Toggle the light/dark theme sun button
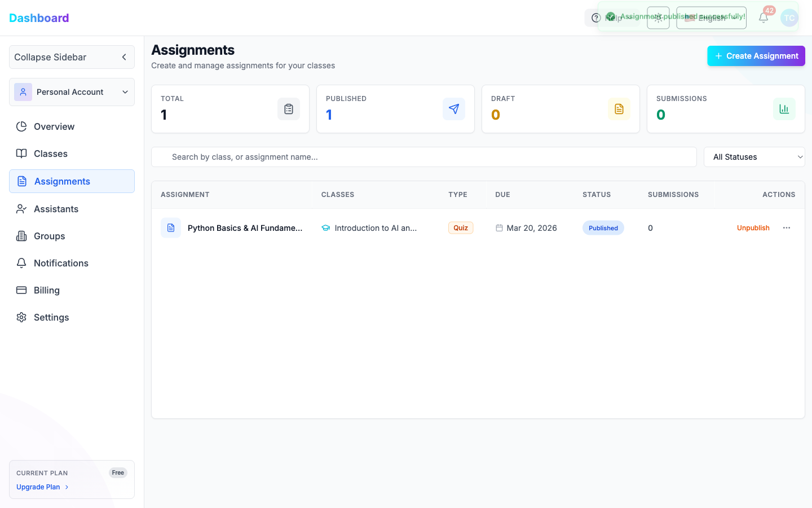812x508 pixels. click(x=658, y=18)
